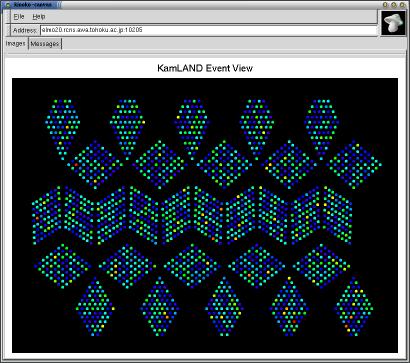Click the window title text in the title bar
Viewport: 410px width, 363px height.
tap(34, 5)
